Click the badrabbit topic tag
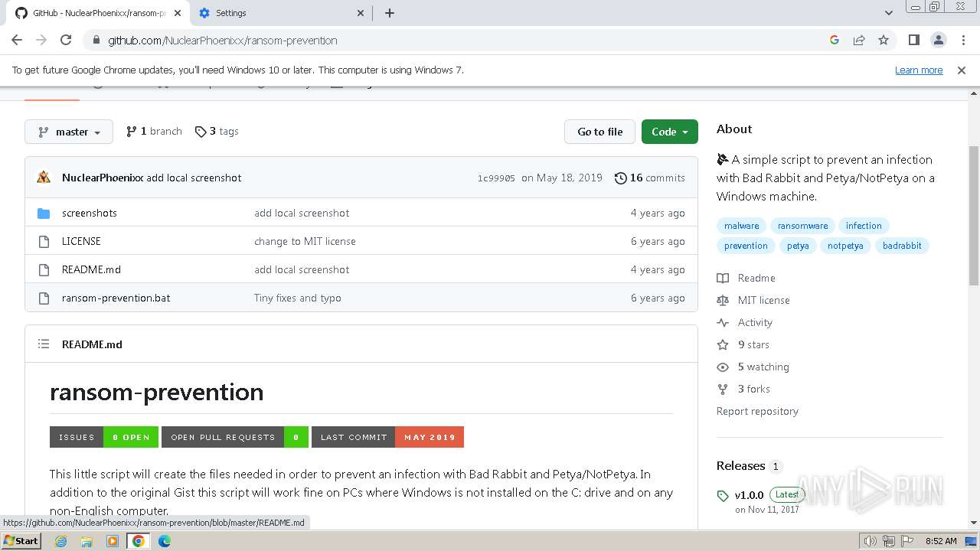This screenshot has height=551, width=980. 902,246
